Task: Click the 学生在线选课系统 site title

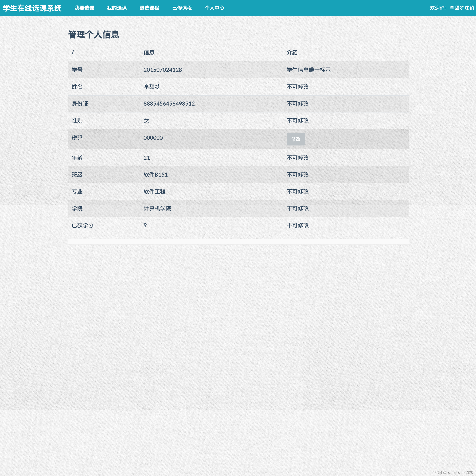Action: [x=32, y=8]
